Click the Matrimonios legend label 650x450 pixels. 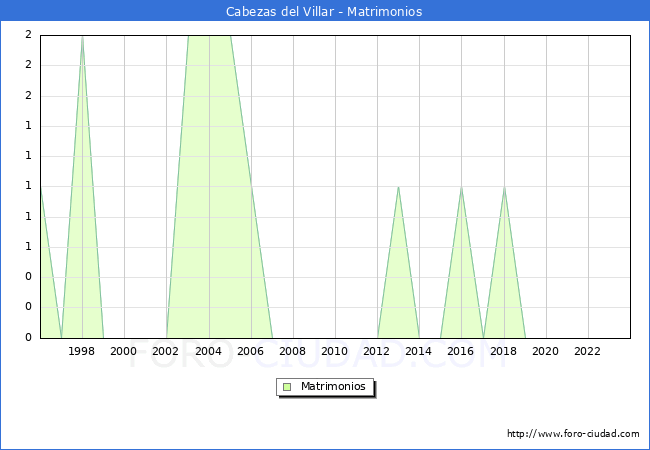click(333, 386)
